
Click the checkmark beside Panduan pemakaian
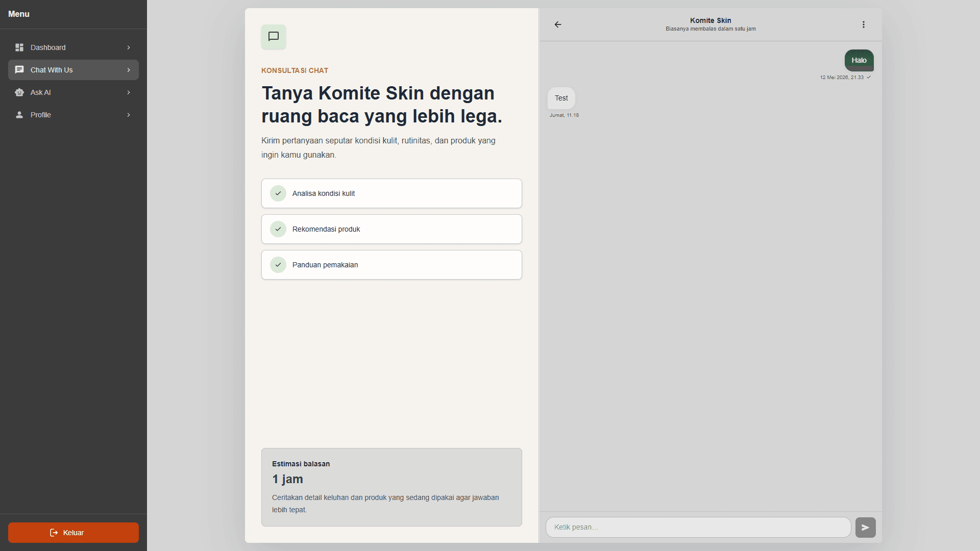278,265
